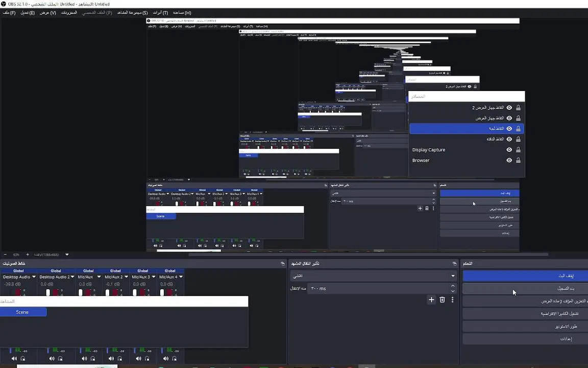Float the scene transitions dock panel

point(454,264)
